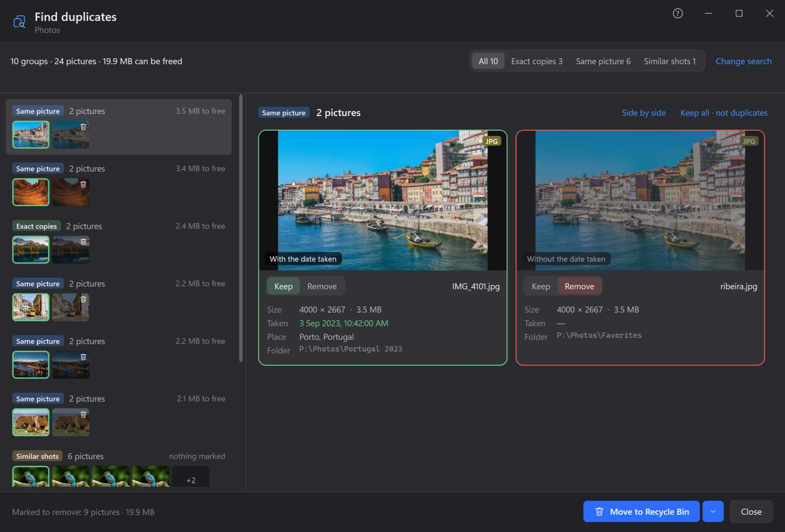Set ribeira.jpg to Remove
This screenshot has width=785, height=532.
579,286
